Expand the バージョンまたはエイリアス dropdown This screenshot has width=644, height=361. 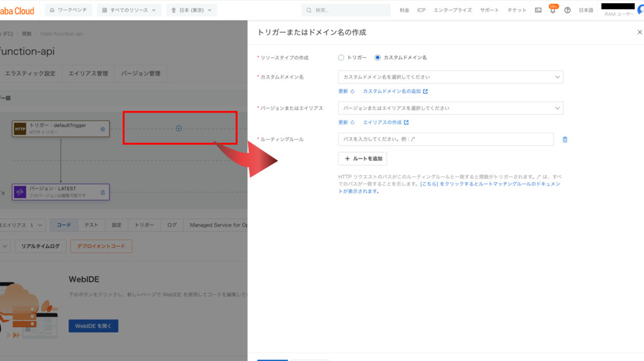click(x=450, y=108)
